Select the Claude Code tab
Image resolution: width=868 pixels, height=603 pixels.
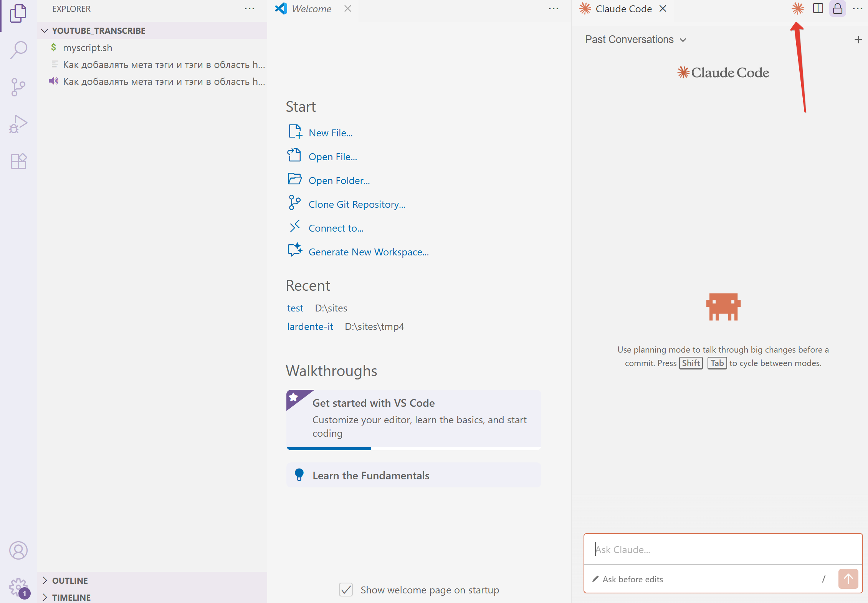pos(623,9)
